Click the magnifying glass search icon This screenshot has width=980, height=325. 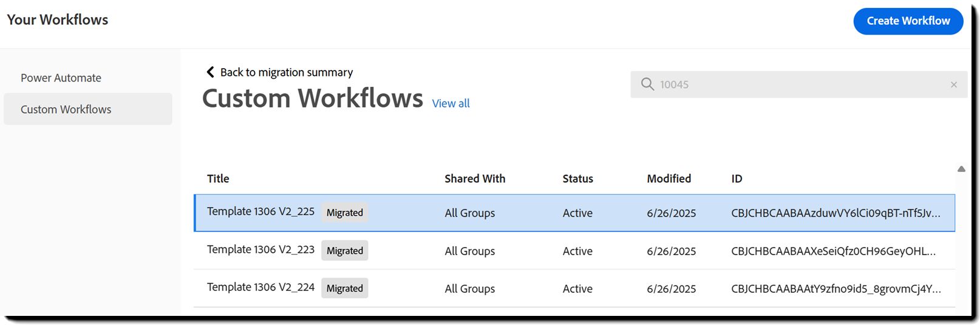click(x=647, y=84)
